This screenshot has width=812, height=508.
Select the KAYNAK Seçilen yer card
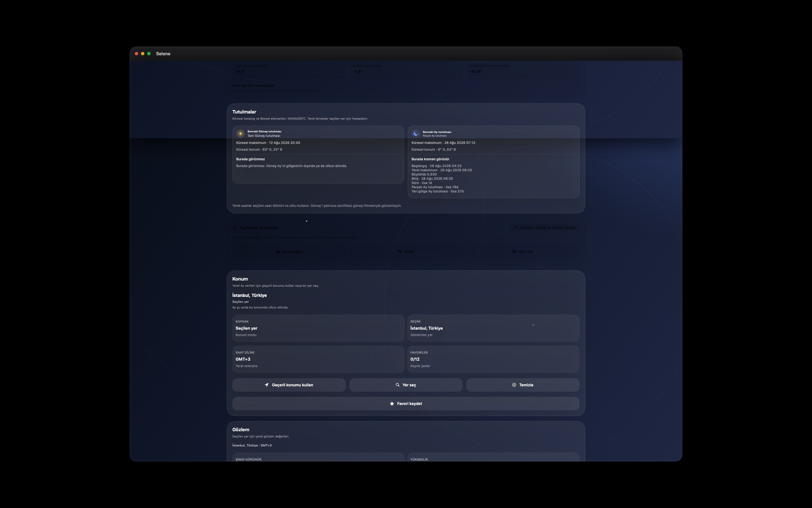[x=318, y=328]
